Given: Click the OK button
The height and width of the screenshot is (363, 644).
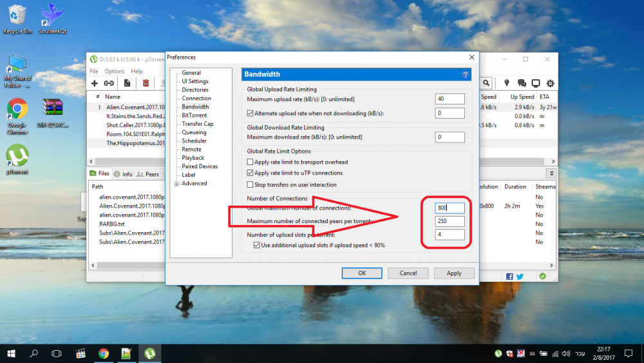Looking at the screenshot, I should pos(362,273).
